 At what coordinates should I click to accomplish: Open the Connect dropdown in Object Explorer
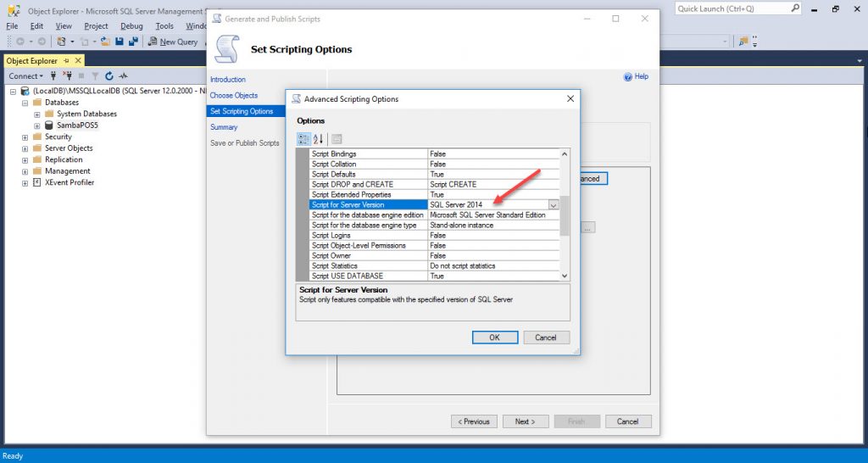(x=25, y=75)
